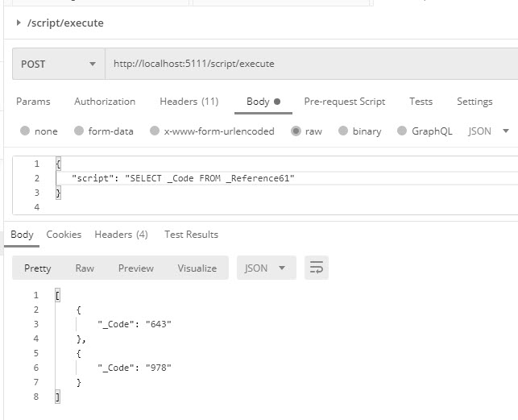Toggle word wrap icon in response toolbar
Image resolution: width=518 pixels, height=420 pixels.
click(316, 268)
